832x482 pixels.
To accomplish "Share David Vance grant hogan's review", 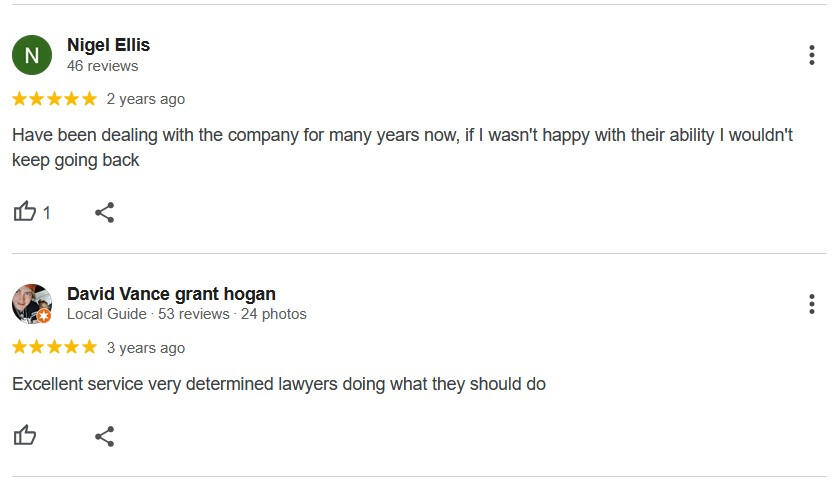I will pos(105,436).
